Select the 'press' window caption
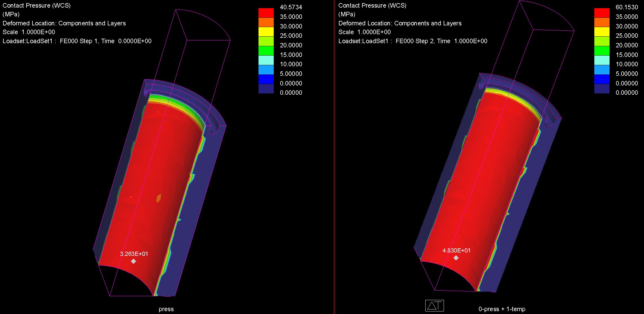Screen dimensions: 644x314 coord(166,309)
